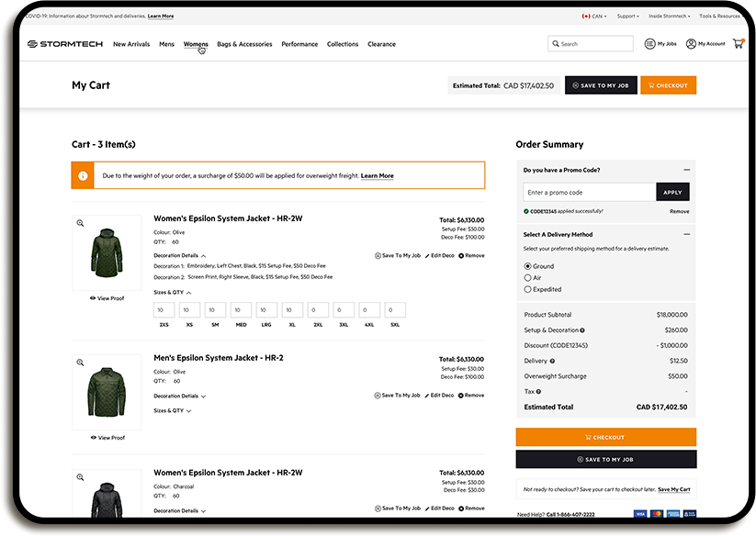Open Inside Stormtech dropdown
This screenshot has width=756, height=536.
pos(670,16)
